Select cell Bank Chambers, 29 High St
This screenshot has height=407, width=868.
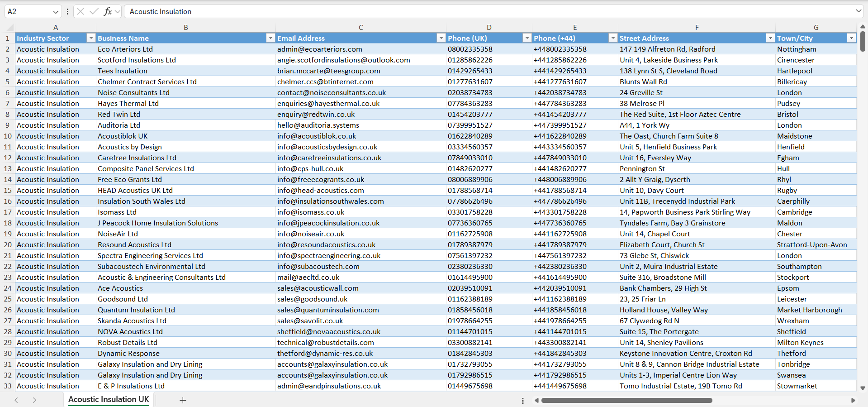(697, 288)
